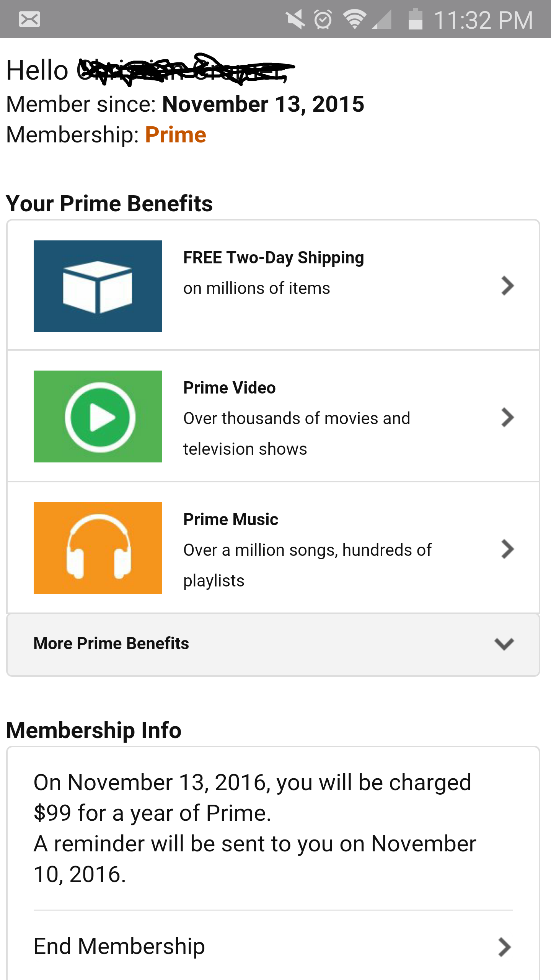
Task: Click the chevron beside FREE Two-Day Shipping
Action: coord(507,286)
